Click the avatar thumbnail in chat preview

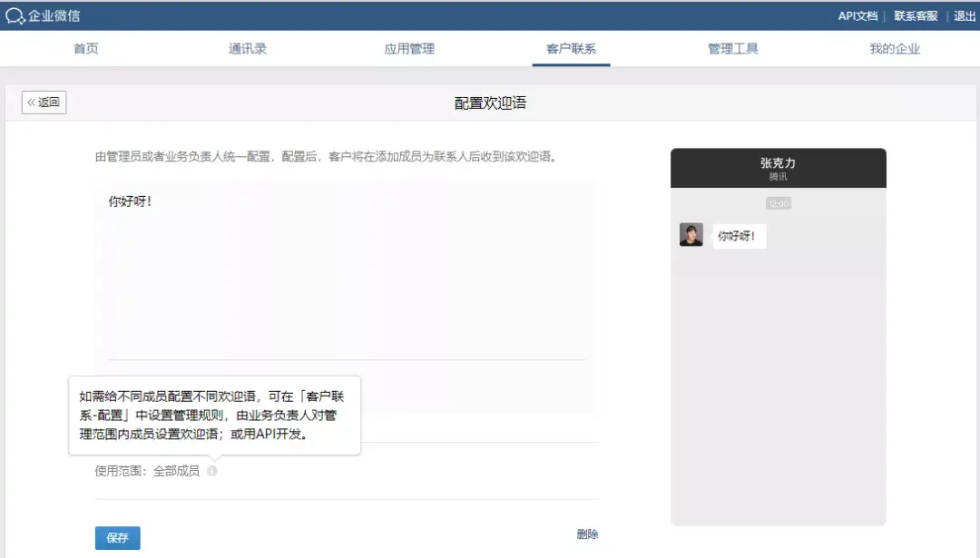691,235
